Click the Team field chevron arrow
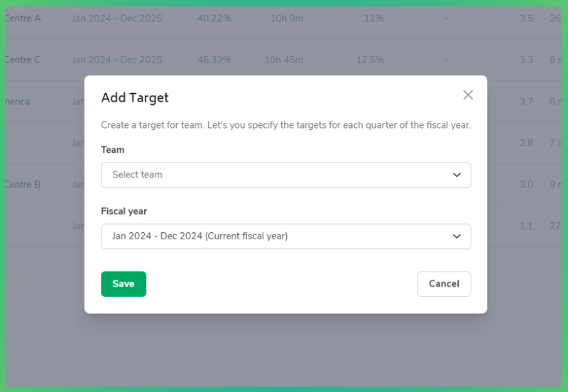The image size is (568, 392). point(457,175)
